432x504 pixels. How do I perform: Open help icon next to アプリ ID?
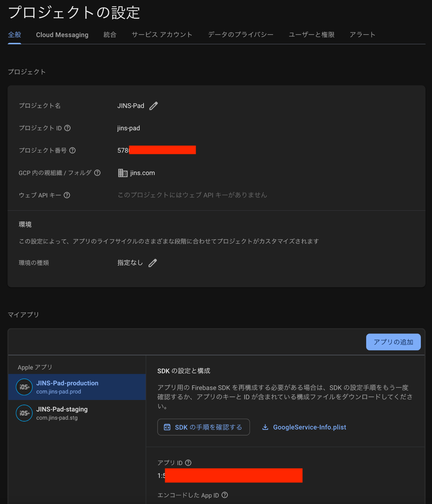188,463
